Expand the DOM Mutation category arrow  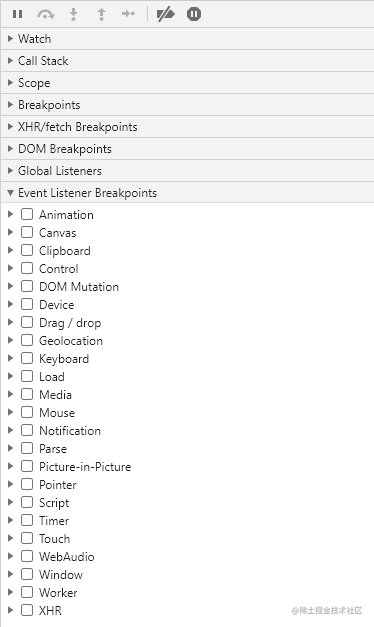(x=11, y=286)
